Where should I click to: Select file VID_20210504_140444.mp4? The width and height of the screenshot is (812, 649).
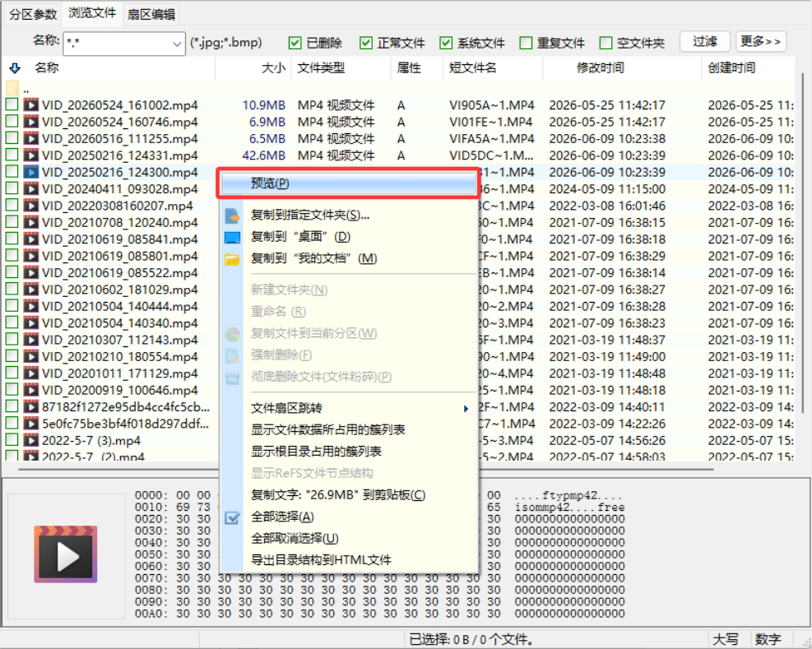coord(119,306)
